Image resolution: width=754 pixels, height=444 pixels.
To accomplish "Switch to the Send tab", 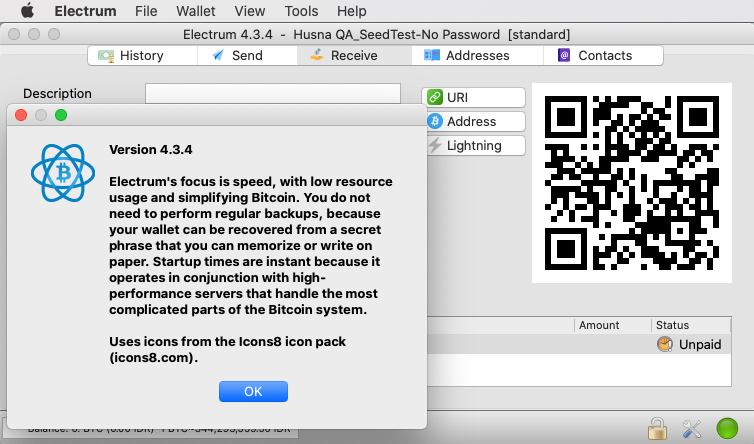I will point(247,55).
